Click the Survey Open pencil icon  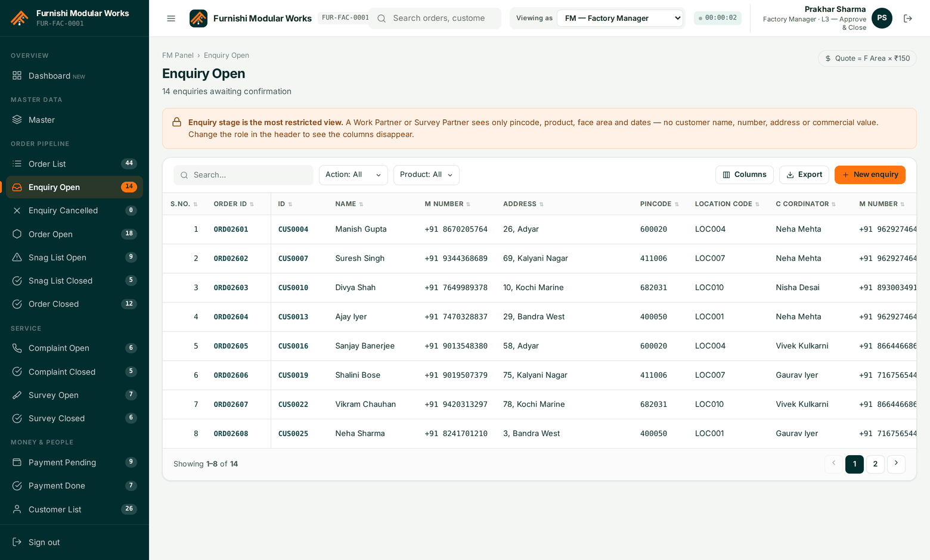click(x=17, y=395)
